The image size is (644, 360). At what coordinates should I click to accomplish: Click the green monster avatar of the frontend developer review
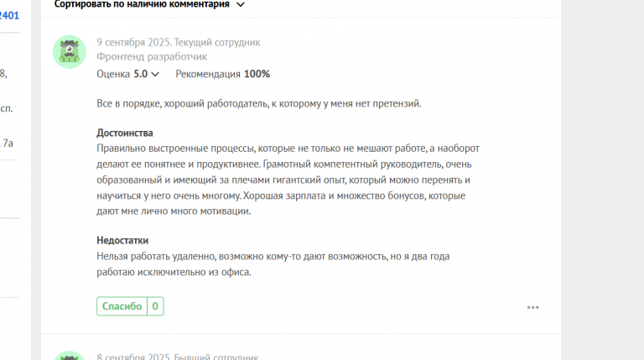pyautogui.click(x=70, y=52)
